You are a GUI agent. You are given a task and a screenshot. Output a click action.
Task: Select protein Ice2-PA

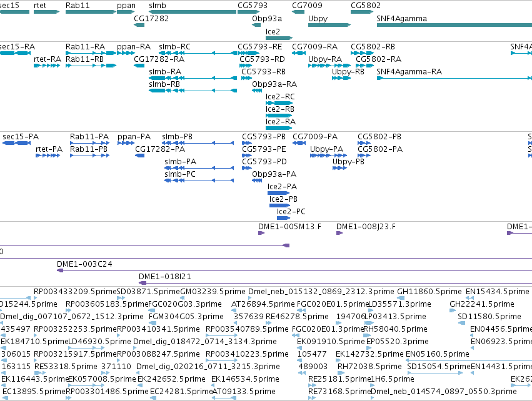point(279,193)
